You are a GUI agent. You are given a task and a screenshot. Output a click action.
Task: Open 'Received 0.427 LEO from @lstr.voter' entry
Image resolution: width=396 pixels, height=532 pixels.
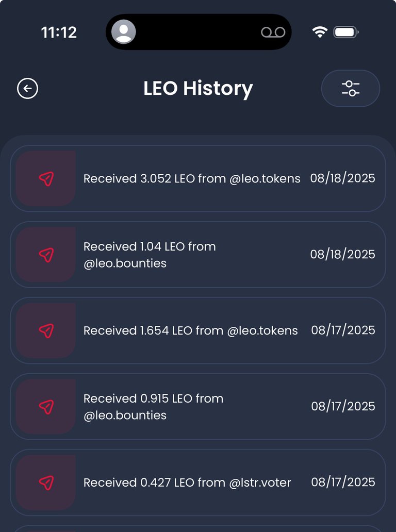[x=198, y=483]
